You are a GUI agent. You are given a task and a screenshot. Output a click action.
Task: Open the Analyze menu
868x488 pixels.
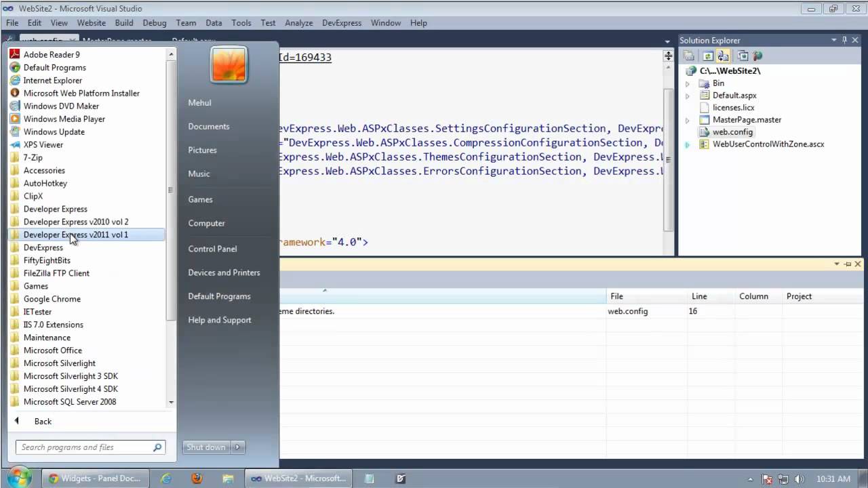tap(299, 22)
